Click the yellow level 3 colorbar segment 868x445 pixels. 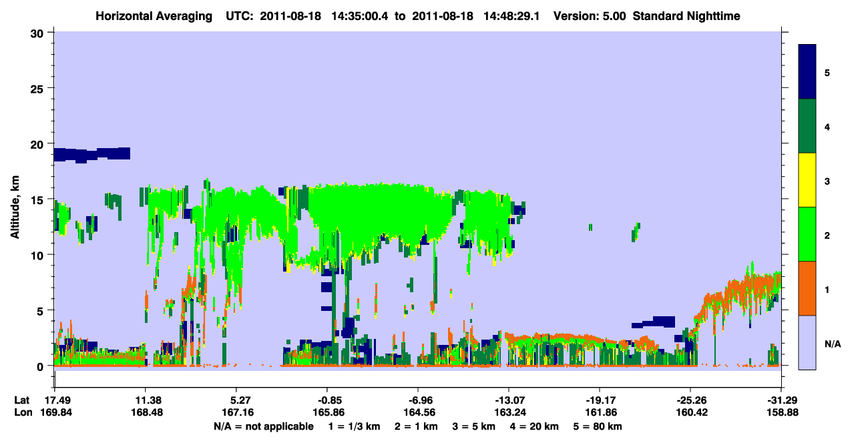click(x=807, y=180)
